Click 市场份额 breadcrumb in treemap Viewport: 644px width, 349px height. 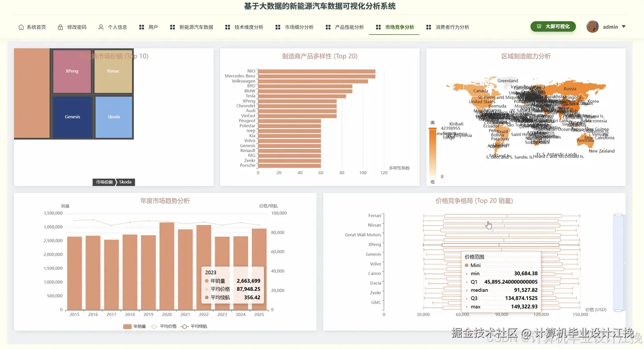click(x=104, y=182)
